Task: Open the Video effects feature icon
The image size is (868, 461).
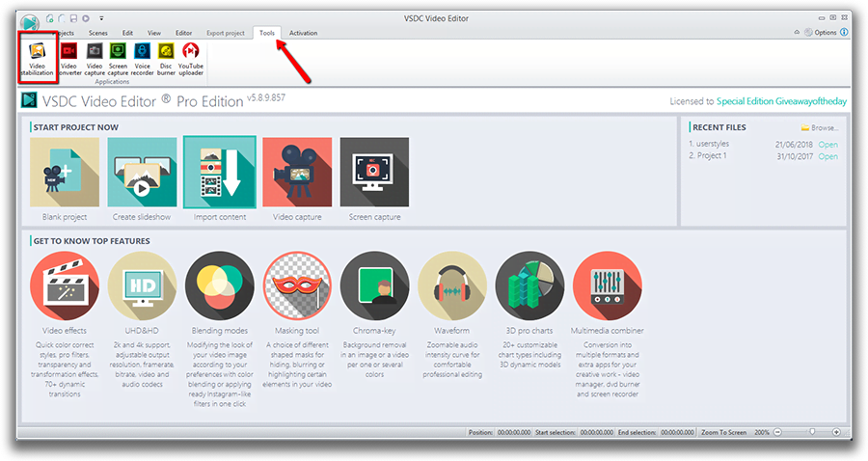Action: [x=65, y=285]
